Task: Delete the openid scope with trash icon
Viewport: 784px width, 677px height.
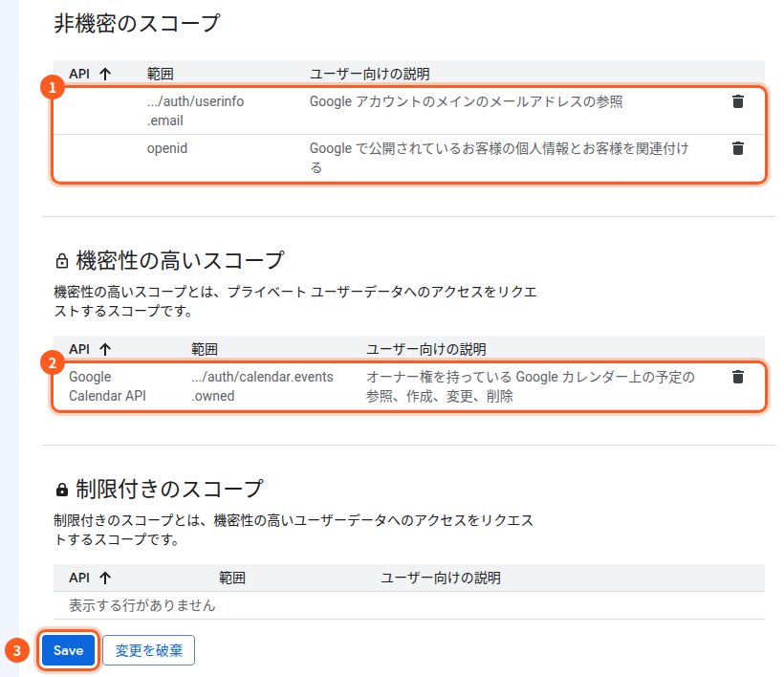Action: coord(737,148)
